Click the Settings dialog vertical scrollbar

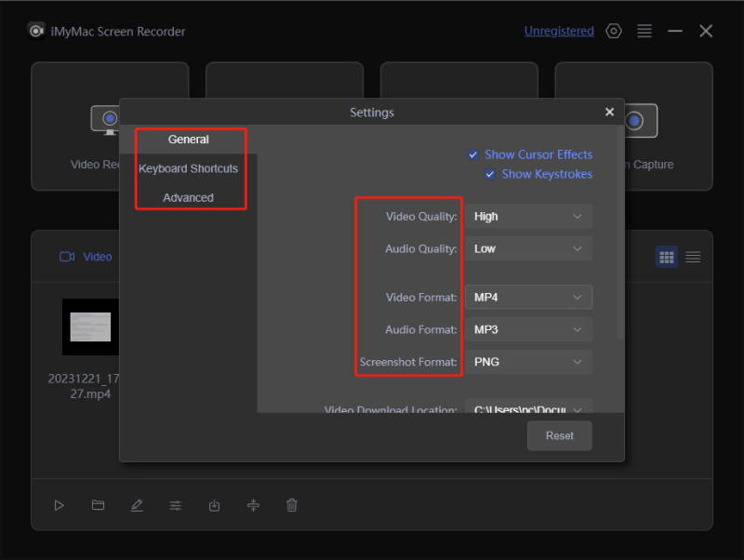[x=619, y=233]
